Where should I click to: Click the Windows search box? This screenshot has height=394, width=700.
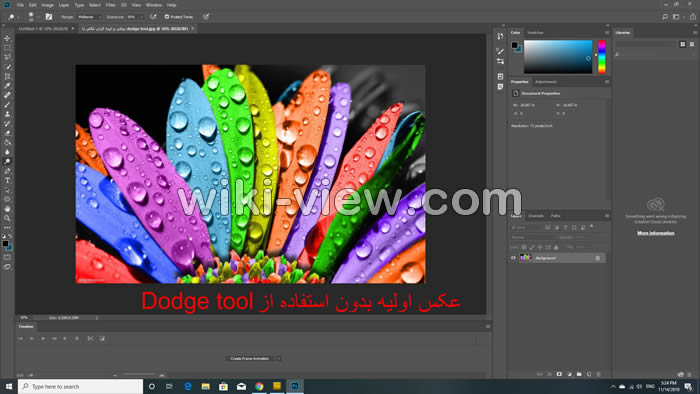pyautogui.click(x=80, y=386)
